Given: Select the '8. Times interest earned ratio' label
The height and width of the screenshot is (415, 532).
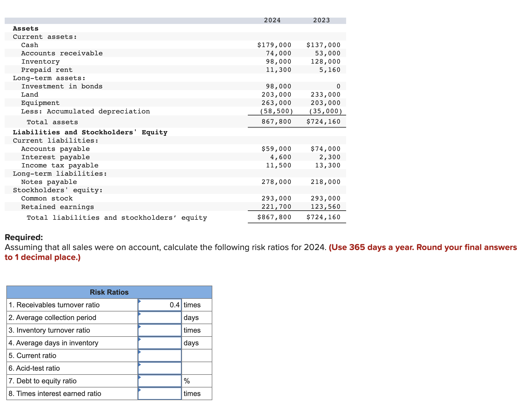Looking at the screenshot, I should [55, 394].
